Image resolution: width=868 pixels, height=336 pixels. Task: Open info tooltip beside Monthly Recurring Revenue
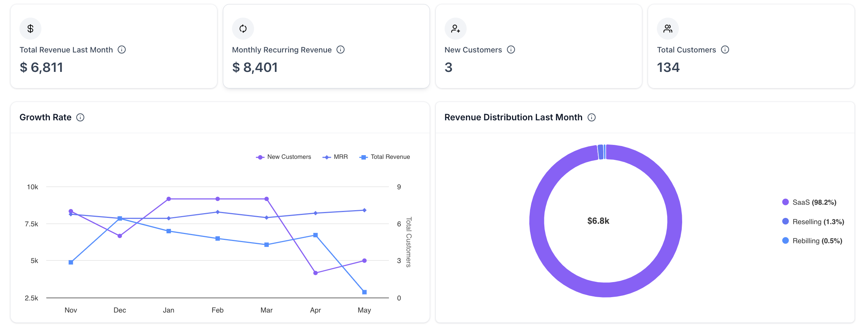click(x=341, y=50)
